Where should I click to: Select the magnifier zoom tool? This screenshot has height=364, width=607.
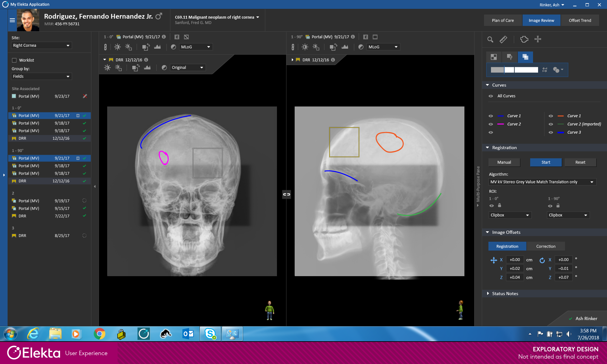490,39
